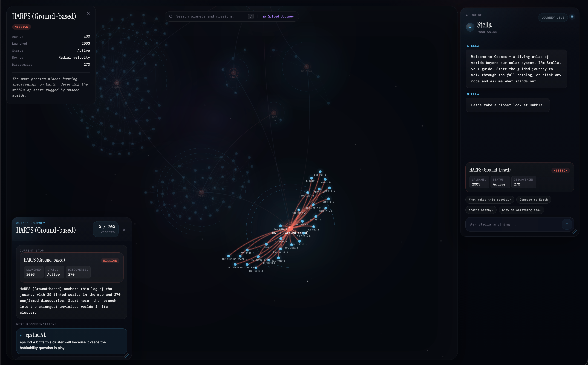This screenshot has height=365, width=588.
Task: Click the search planets and missions field
Action: coord(207,16)
